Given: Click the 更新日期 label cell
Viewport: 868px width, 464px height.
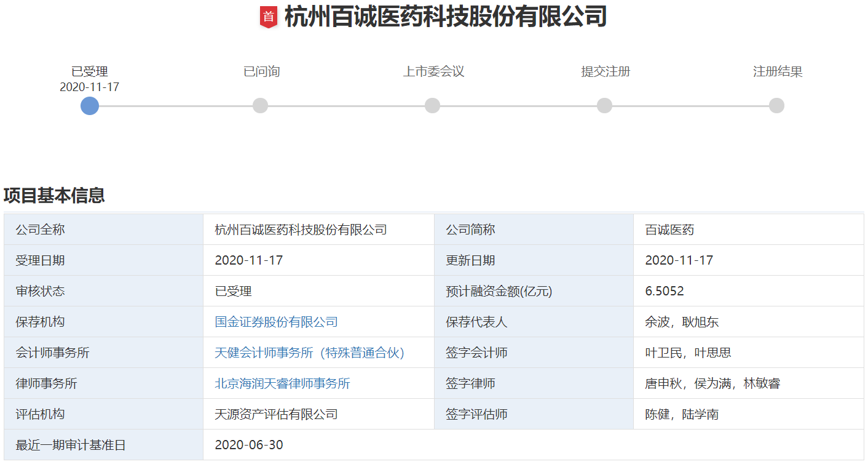Looking at the screenshot, I should pyautogui.click(x=534, y=260).
